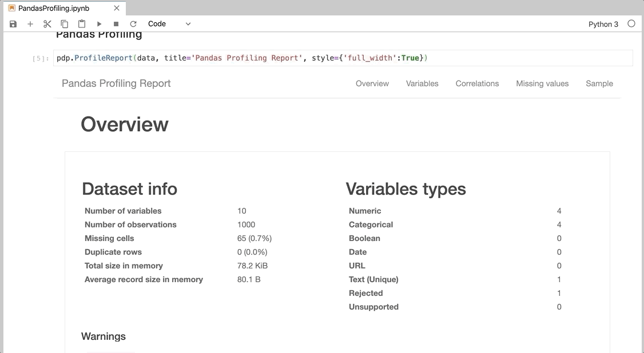This screenshot has width=644, height=353.
Task: Click the Numeric variable type label
Action: [x=365, y=211]
